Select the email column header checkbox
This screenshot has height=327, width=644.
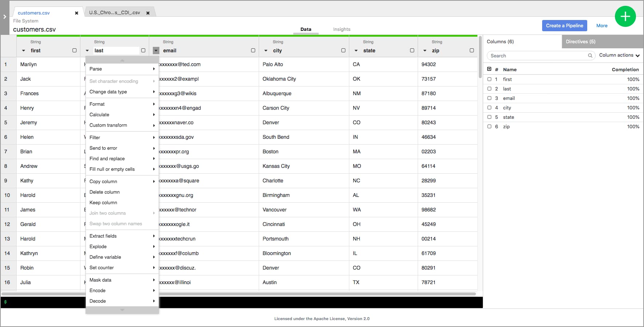253,51
